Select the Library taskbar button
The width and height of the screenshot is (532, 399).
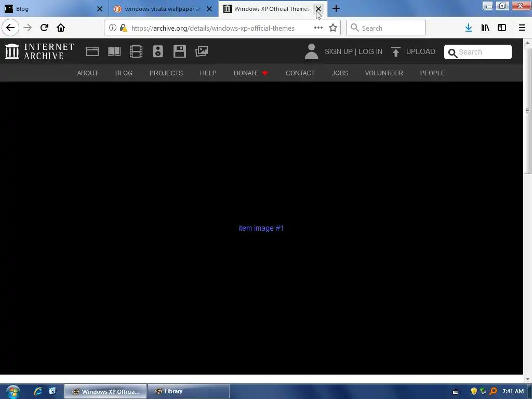(189, 392)
